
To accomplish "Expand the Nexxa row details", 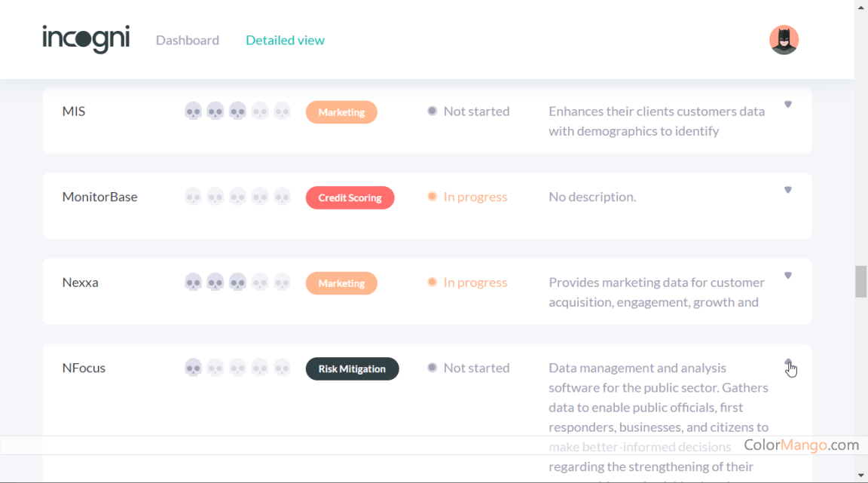I will [x=788, y=276].
